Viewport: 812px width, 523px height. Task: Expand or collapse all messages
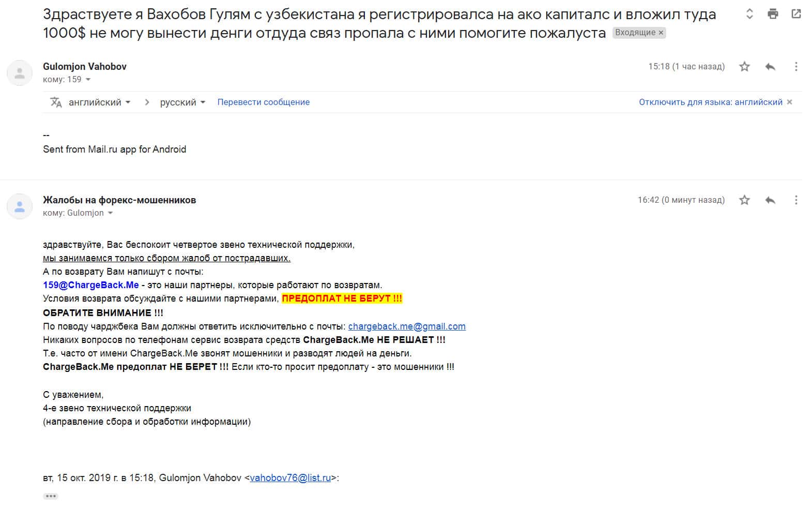749,14
